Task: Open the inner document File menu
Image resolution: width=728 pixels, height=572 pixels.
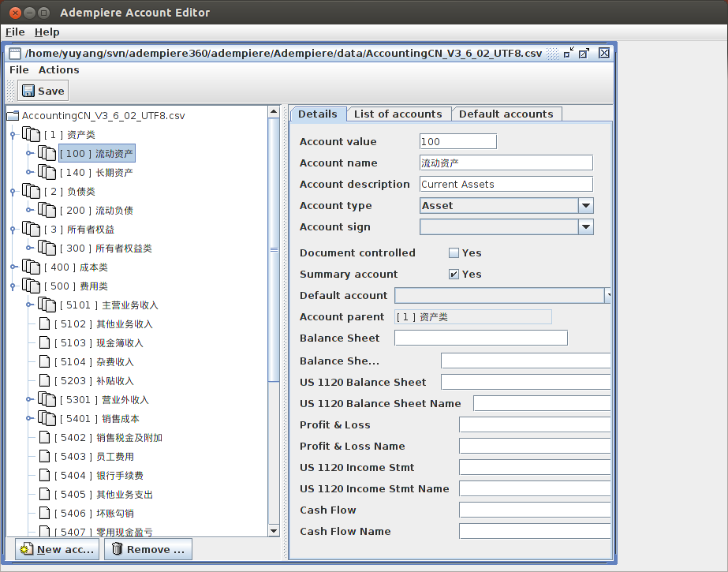Action: tap(19, 69)
